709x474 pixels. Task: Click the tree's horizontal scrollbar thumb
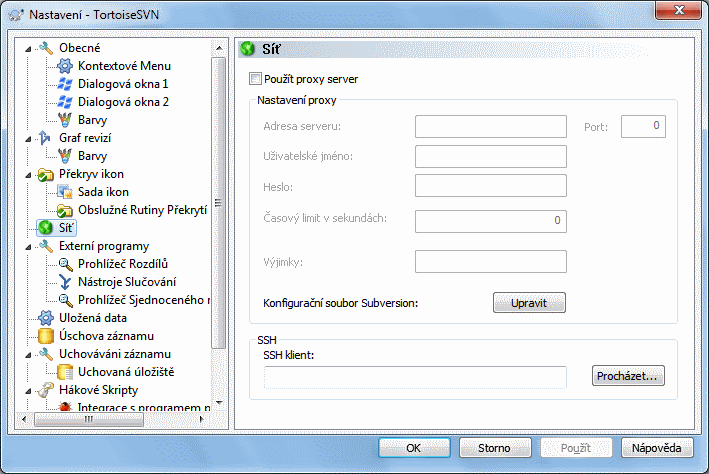click(89, 419)
